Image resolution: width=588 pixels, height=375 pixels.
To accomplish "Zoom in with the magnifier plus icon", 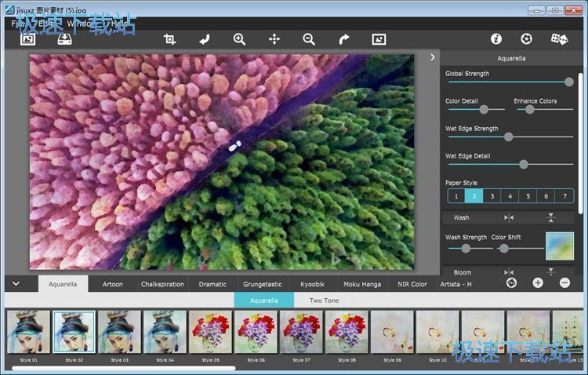I will pos(240,39).
